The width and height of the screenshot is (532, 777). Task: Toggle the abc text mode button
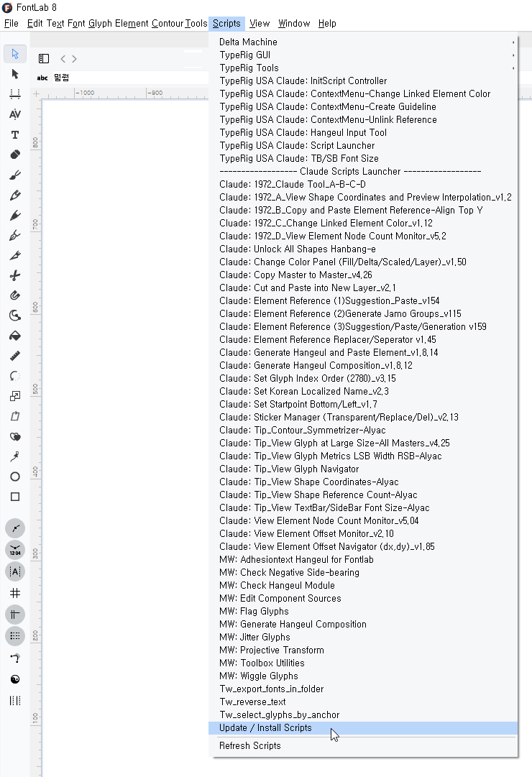click(42, 78)
